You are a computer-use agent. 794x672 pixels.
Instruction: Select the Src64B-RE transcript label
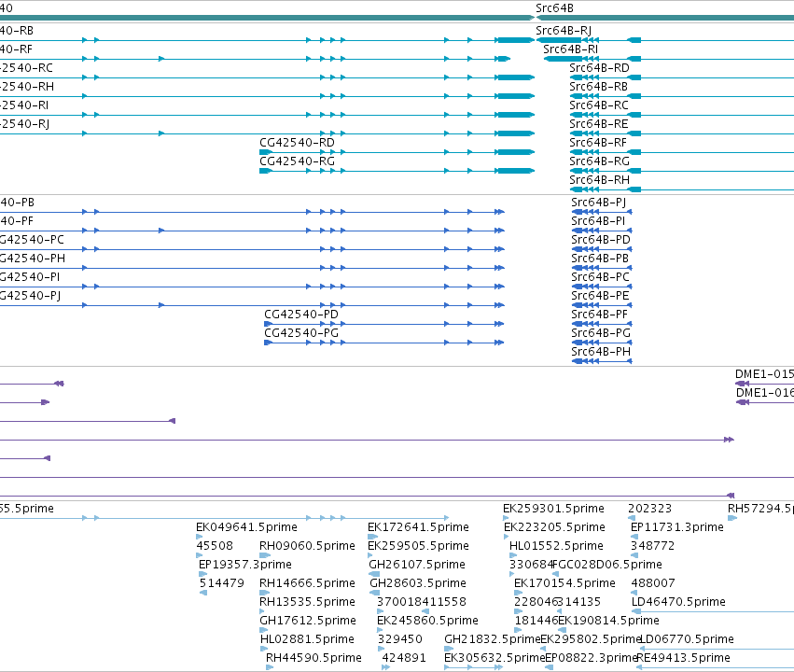599,124
